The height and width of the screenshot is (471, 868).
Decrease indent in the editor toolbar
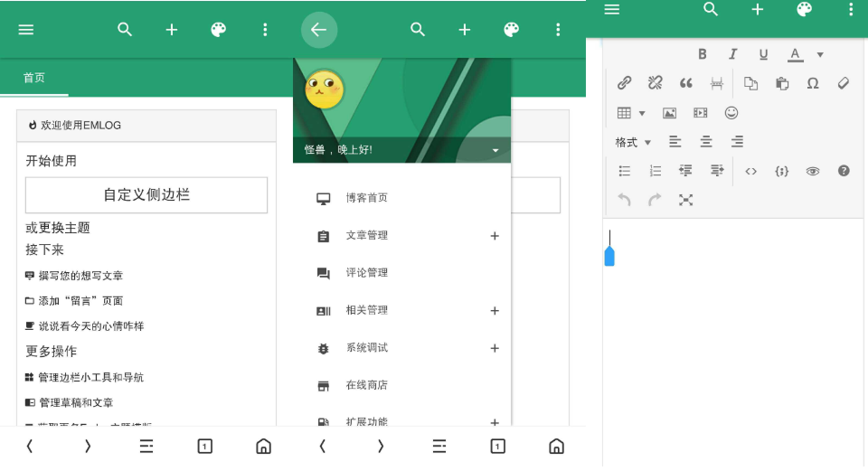tap(685, 171)
